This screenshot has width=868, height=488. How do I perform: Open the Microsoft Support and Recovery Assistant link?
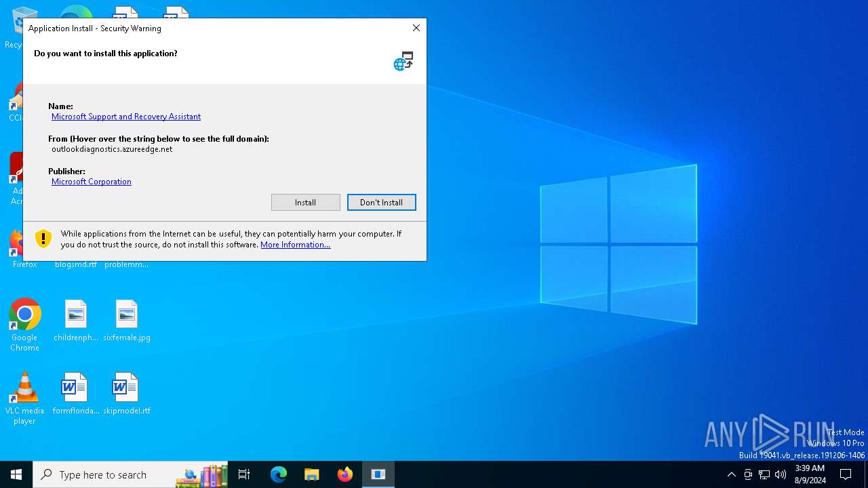(x=126, y=117)
